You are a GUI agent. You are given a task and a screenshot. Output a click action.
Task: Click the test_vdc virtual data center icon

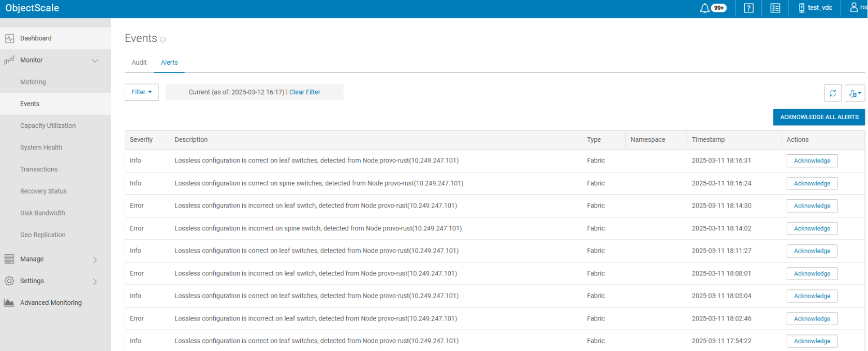(802, 8)
